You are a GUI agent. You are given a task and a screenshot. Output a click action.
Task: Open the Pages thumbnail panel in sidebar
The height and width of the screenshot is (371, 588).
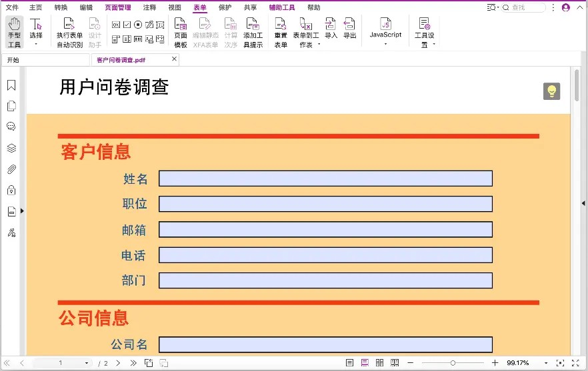pos(11,106)
